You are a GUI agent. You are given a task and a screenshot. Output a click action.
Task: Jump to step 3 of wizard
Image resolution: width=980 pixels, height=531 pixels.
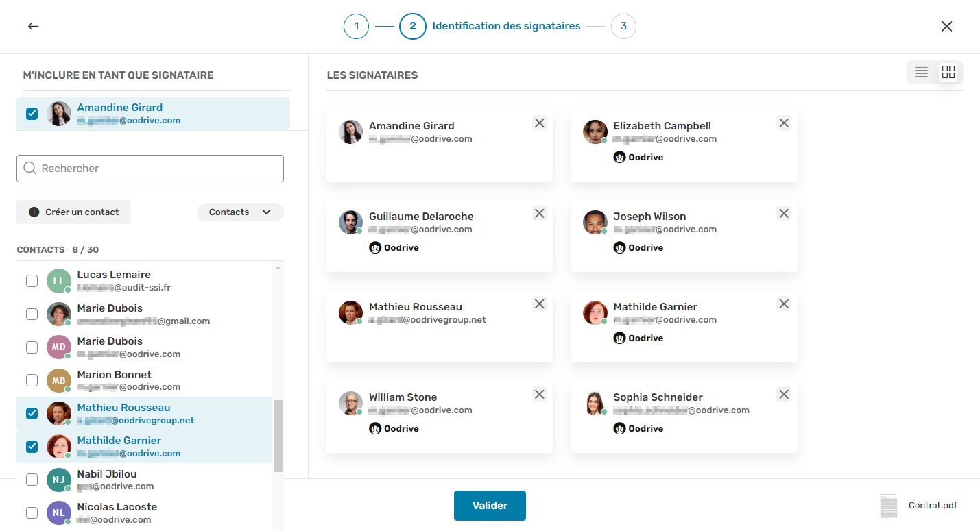[x=623, y=27]
